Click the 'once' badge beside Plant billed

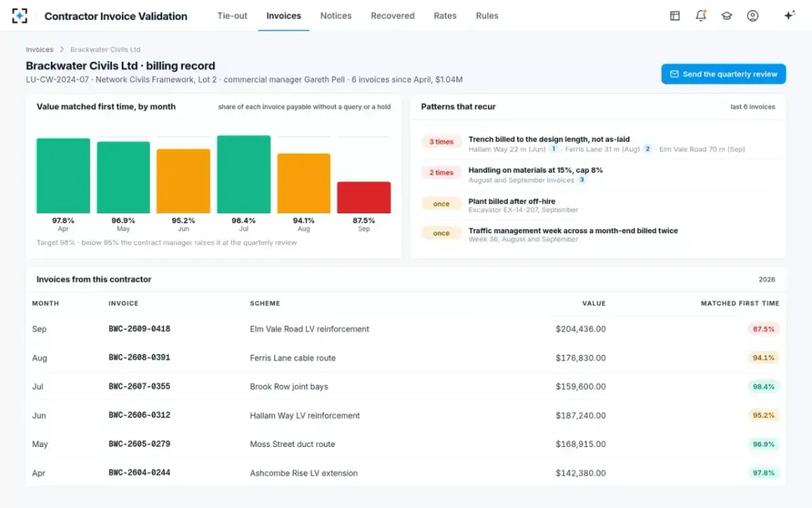[x=441, y=203]
